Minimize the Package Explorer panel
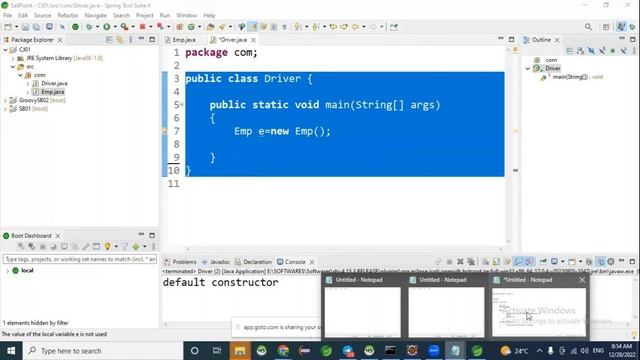The width and height of the screenshot is (640, 360). (x=141, y=39)
